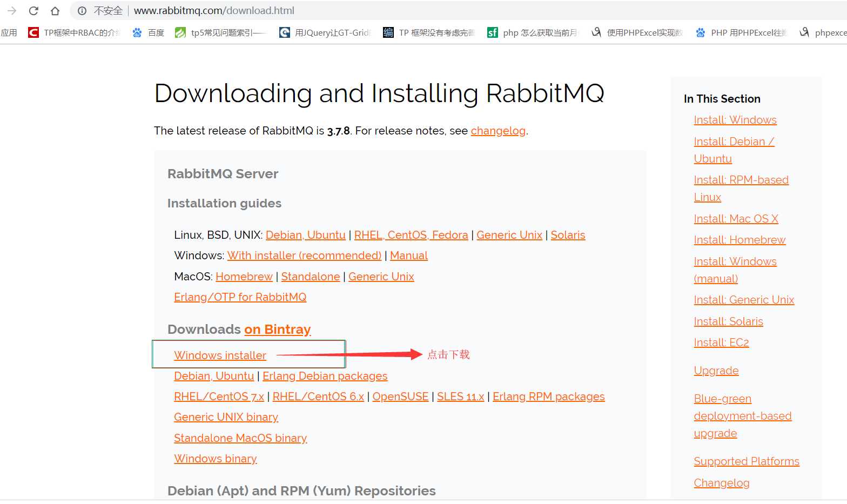Image resolution: width=847 pixels, height=504 pixels.
Task: Open the Manual Windows install link
Action: (x=409, y=256)
